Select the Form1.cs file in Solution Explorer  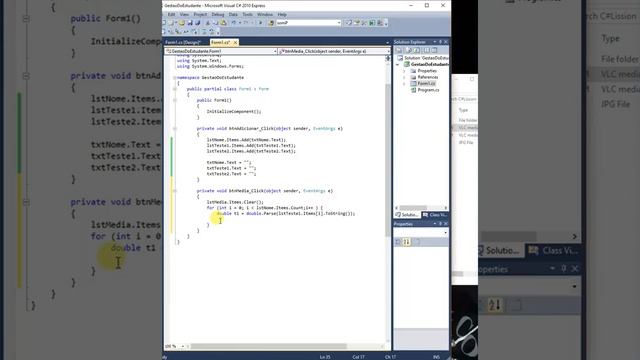[x=423, y=84]
